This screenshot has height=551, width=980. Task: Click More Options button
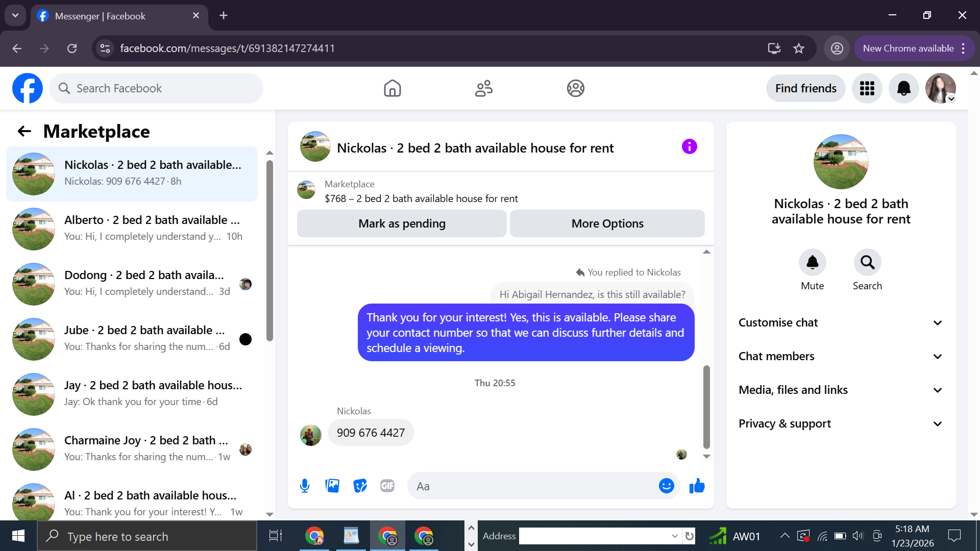(x=607, y=223)
